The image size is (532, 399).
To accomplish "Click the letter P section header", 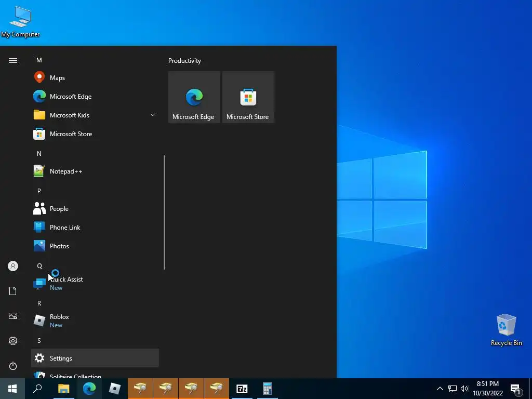I will (x=39, y=191).
